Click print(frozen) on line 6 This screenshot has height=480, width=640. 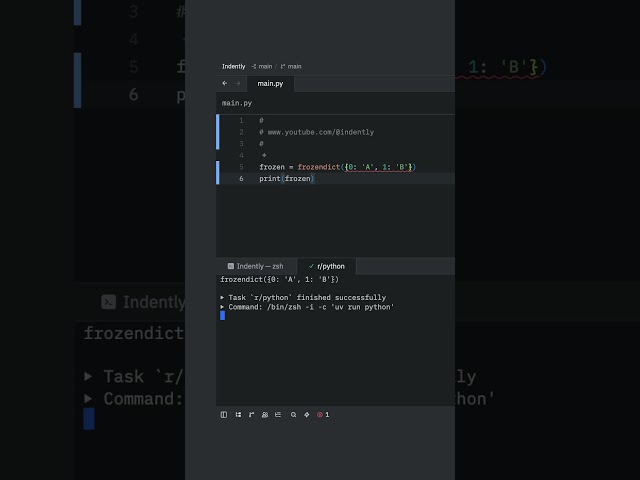(x=287, y=179)
